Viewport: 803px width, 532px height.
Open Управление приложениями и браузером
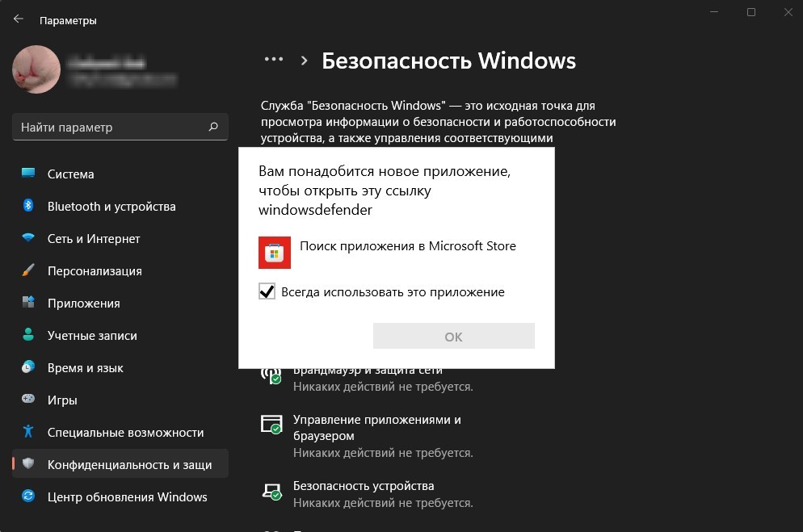[377, 428]
